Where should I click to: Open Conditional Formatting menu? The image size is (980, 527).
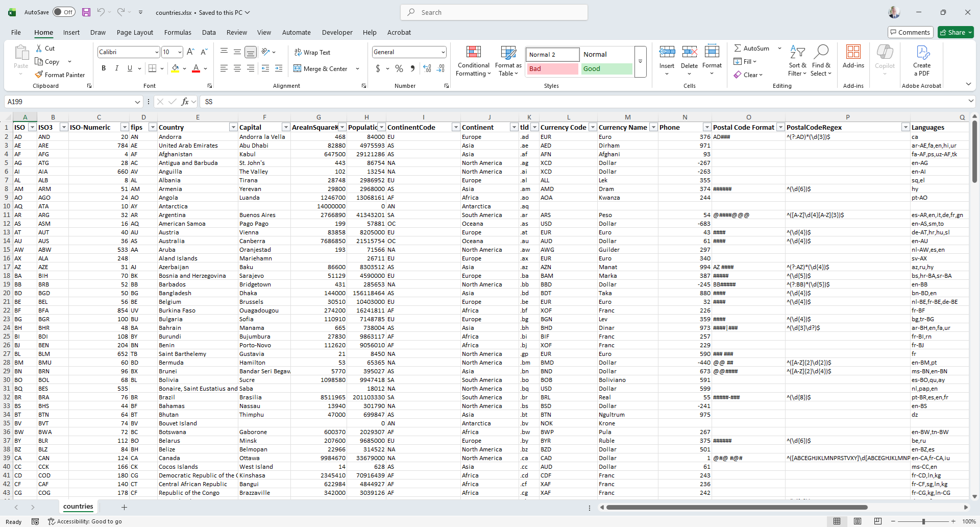coord(473,61)
